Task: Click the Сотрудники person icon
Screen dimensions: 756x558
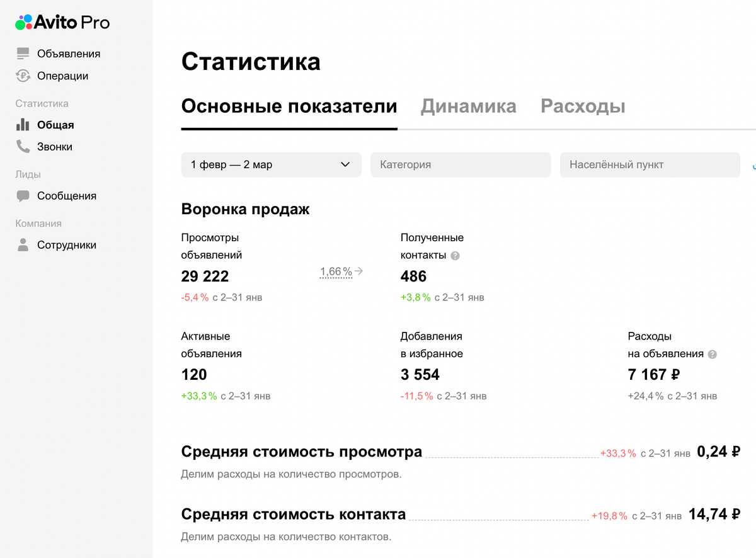Action: [x=23, y=245]
